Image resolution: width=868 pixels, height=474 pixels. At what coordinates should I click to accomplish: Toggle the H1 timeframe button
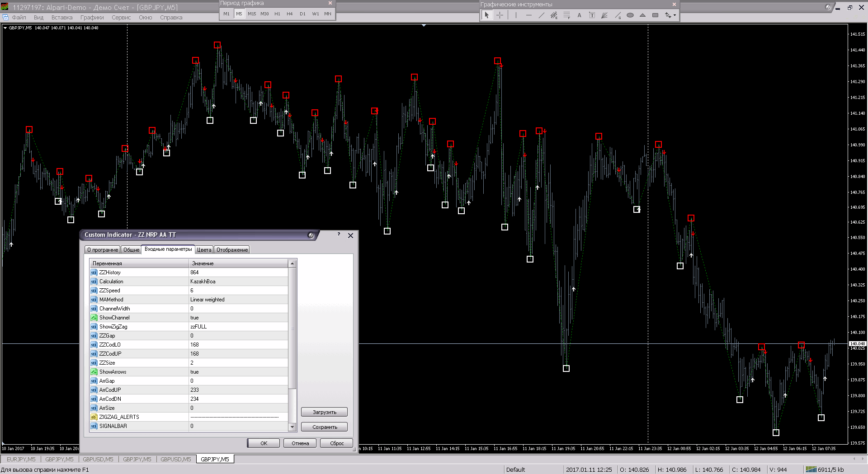point(277,14)
